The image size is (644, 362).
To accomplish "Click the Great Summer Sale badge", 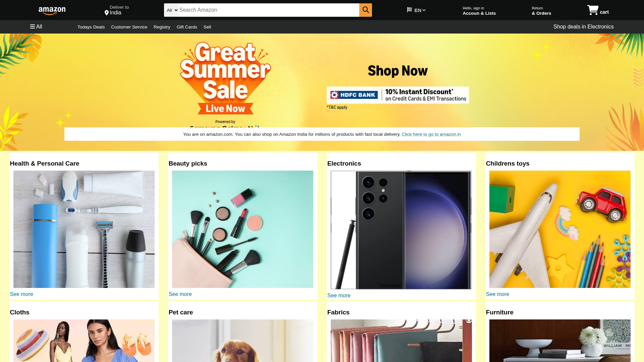I will click(x=225, y=78).
